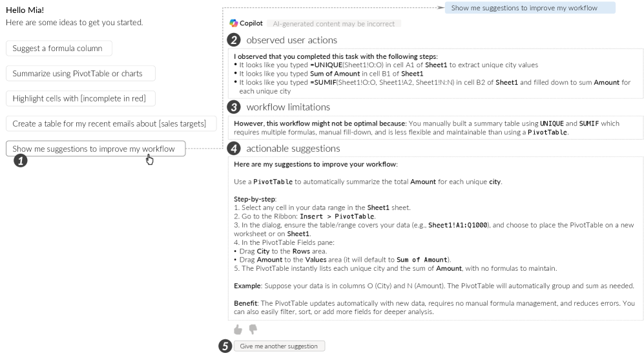Viewport: 644px width, 360px height.
Task: Click the 'actionable suggestions' heading
Action: point(293,149)
